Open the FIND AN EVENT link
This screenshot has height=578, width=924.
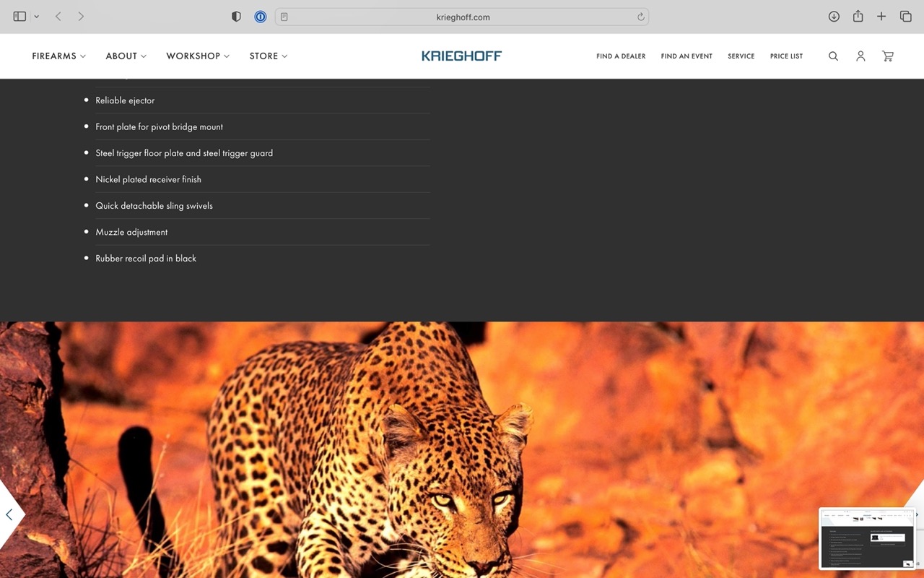(x=687, y=56)
